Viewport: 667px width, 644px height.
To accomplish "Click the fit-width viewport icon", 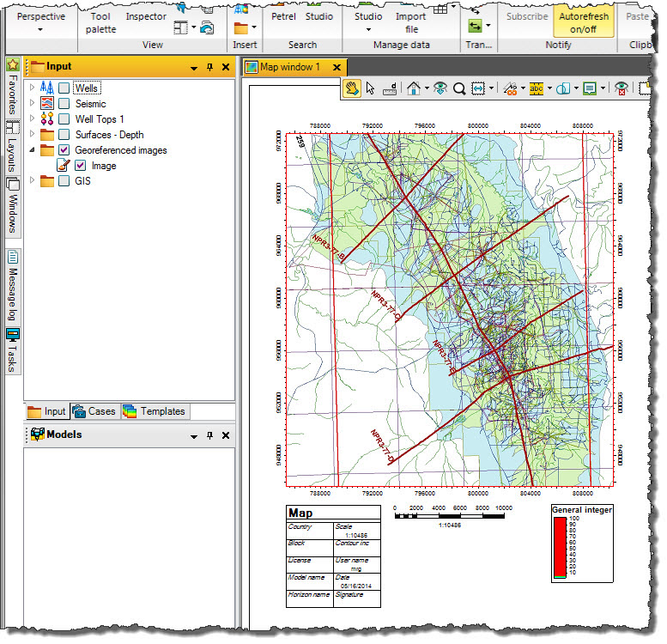I will tap(478, 88).
